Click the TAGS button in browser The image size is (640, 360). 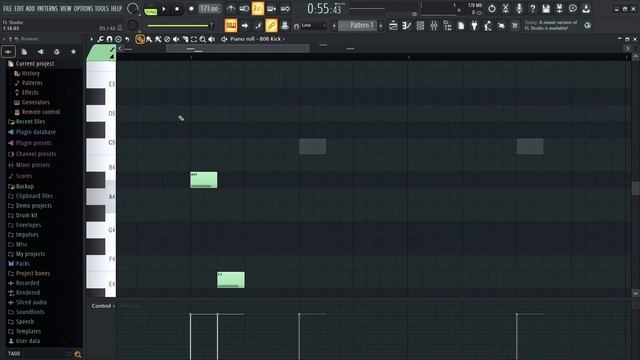[x=14, y=354]
